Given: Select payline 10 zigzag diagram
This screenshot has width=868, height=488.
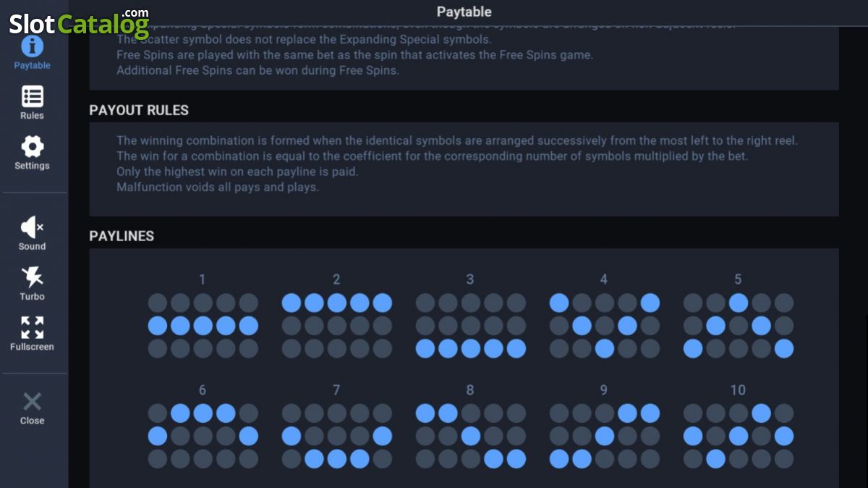Looking at the screenshot, I should (x=738, y=437).
